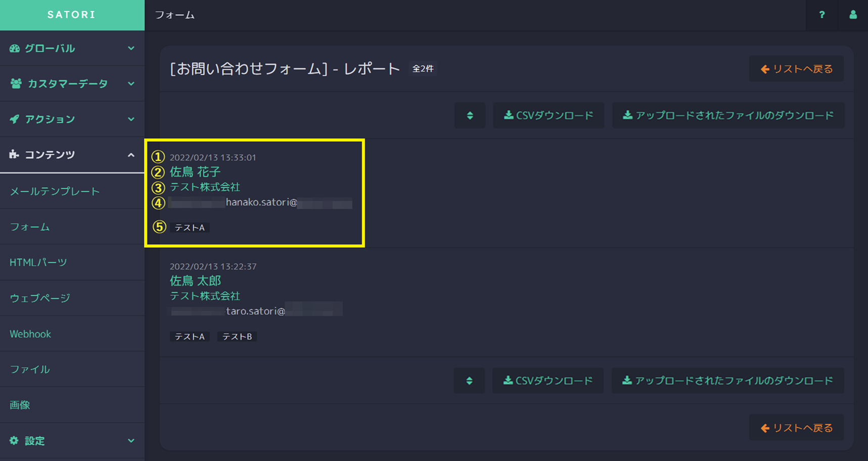Click アップロードされたファイルのダウンロード button

(x=728, y=115)
